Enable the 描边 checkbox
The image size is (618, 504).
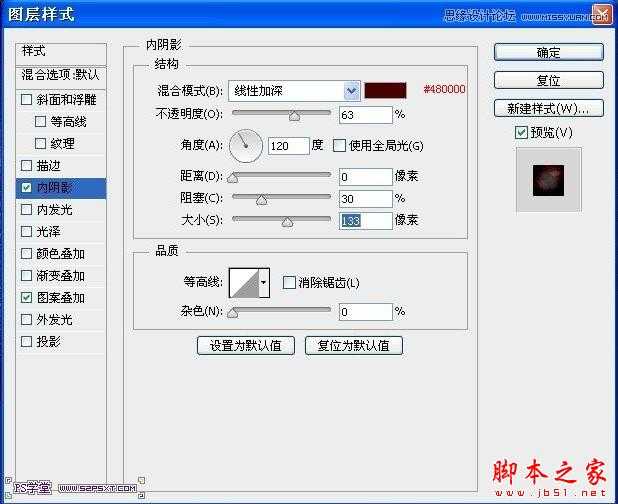pyautogui.click(x=26, y=166)
